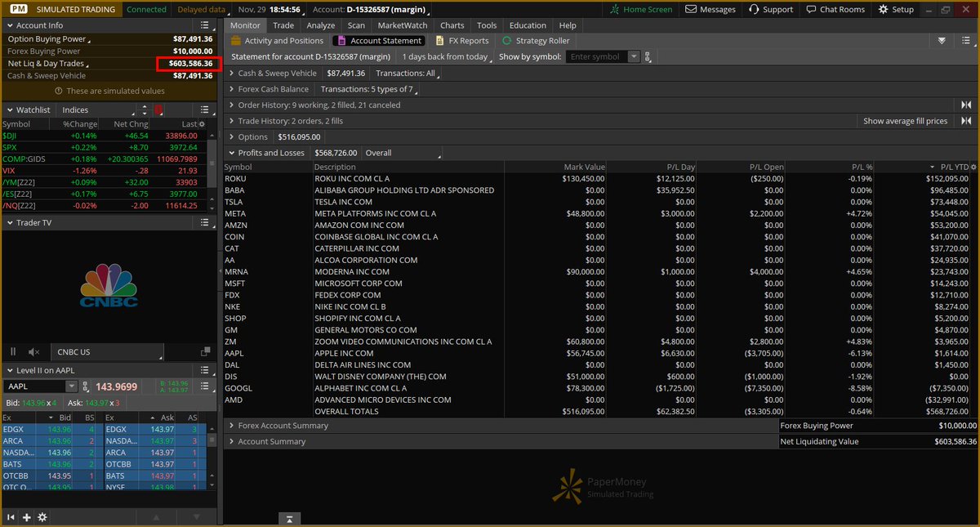Viewport: 980px width, 527px height.
Task: Open the Home Screen
Action: tap(642, 9)
